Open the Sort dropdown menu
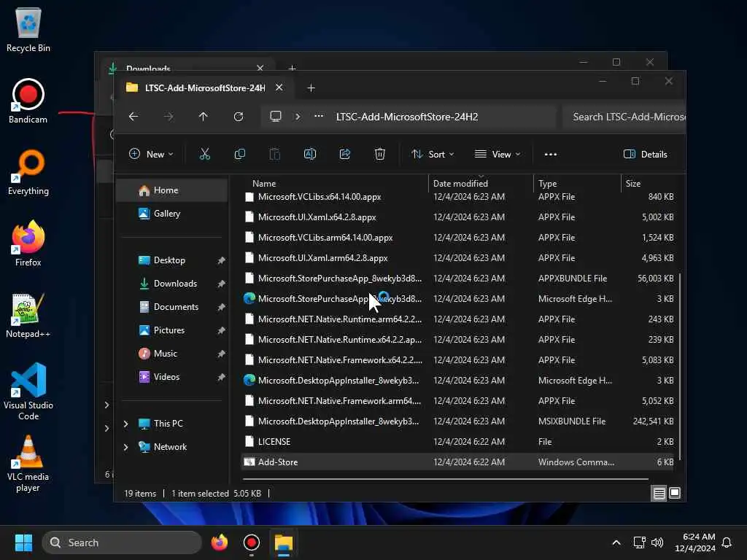Viewport: 747px width, 560px height. (433, 155)
